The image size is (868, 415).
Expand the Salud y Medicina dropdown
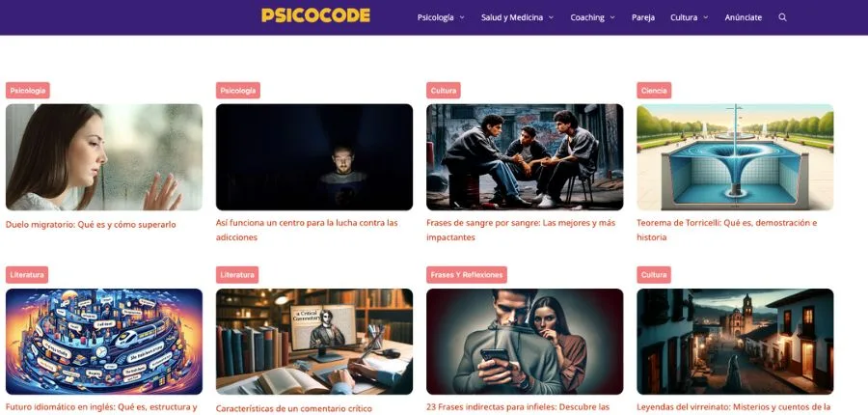click(x=517, y=17)
